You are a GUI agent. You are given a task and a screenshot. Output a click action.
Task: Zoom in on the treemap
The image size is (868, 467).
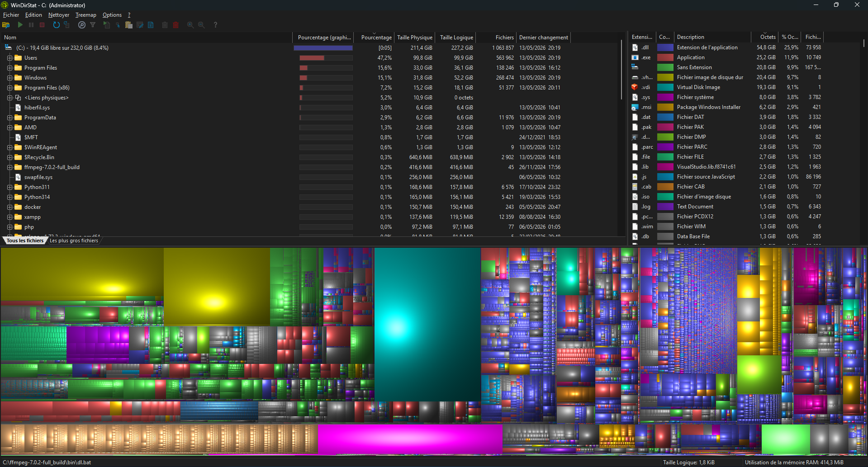point(190,25)
